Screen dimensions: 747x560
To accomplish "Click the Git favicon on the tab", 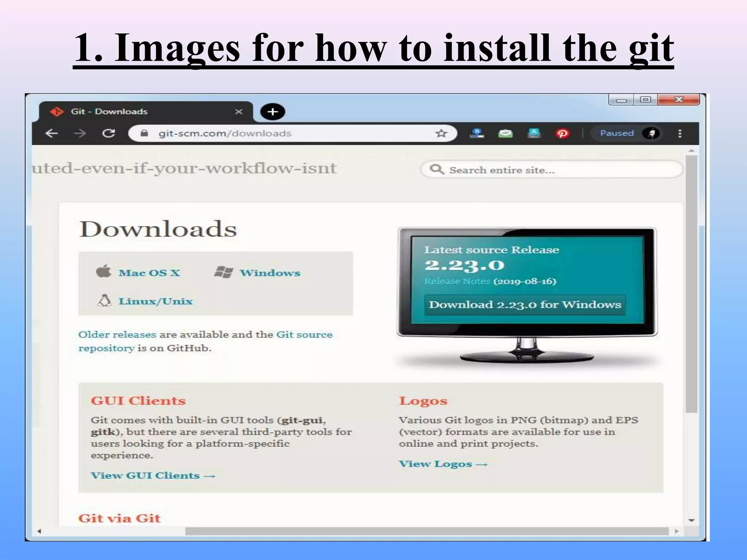I will (x=57, y=112).
